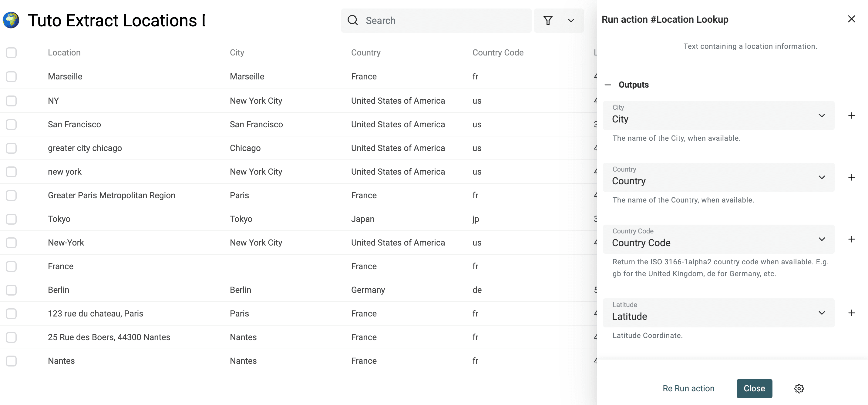Select the Tokyo row checkbox
This screenshot has height=405, width=868.
point(11,219)
